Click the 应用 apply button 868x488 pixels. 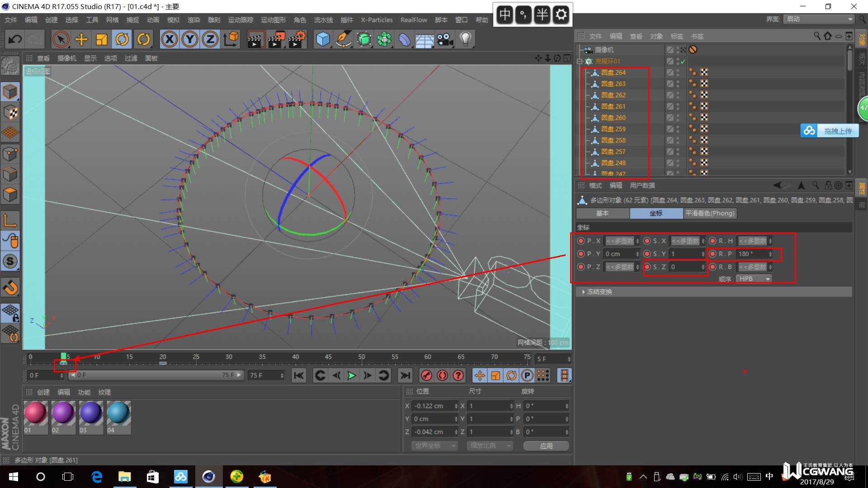coord(546,446)
